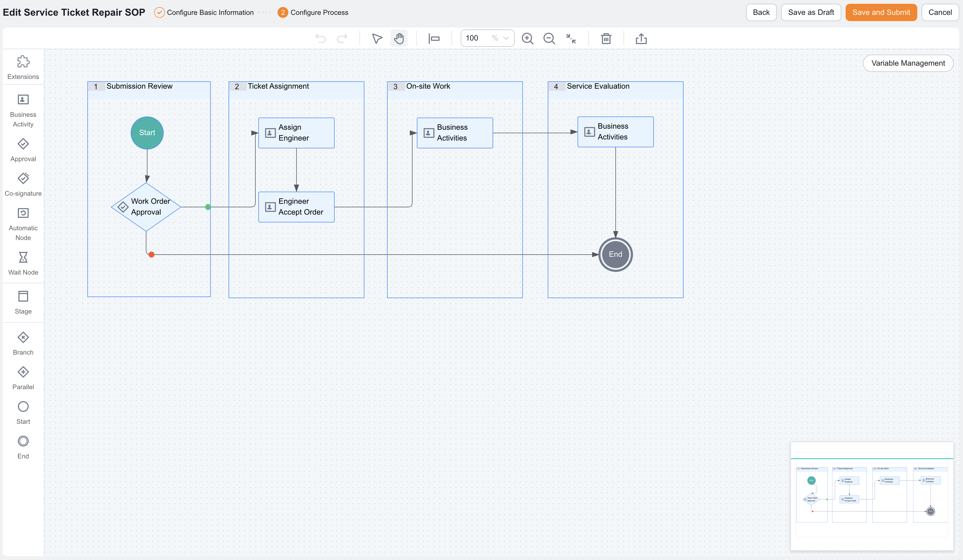Click the export share icon
The height and width of the screenshot is (560, 963).
tap(641, 38)
